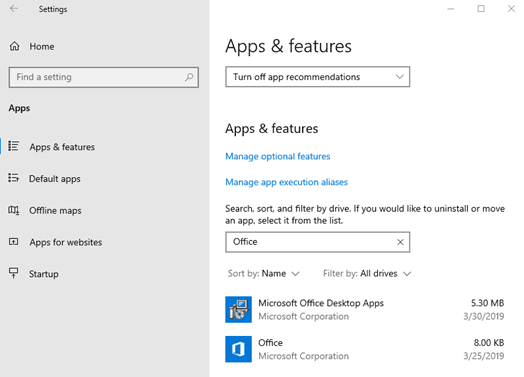Open the Default apps section
Viewport: 524px width, 377px height.
coord(55,179)
